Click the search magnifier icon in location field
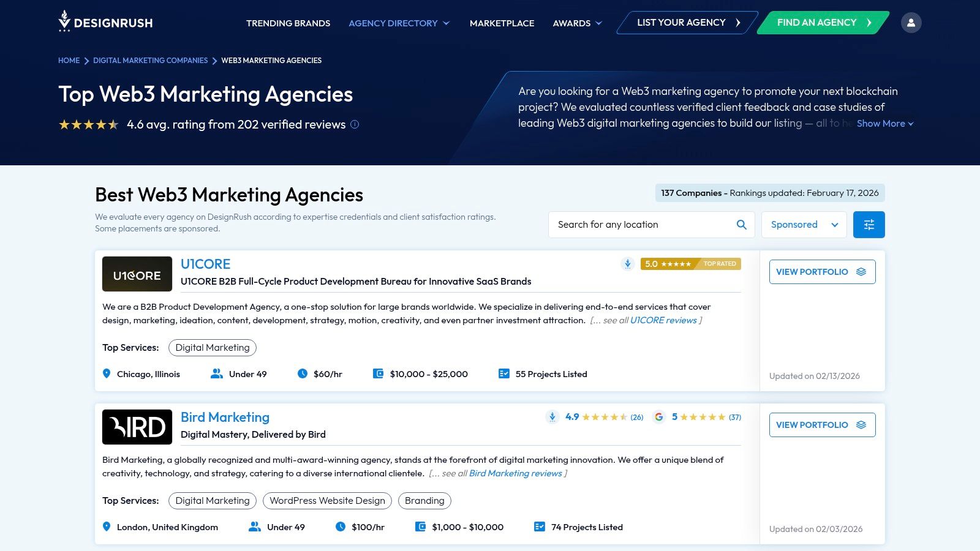 (741, 225)
